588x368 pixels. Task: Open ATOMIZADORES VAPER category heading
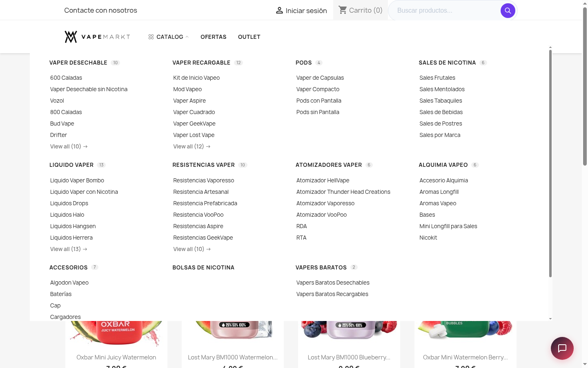[x=329, y=165]
